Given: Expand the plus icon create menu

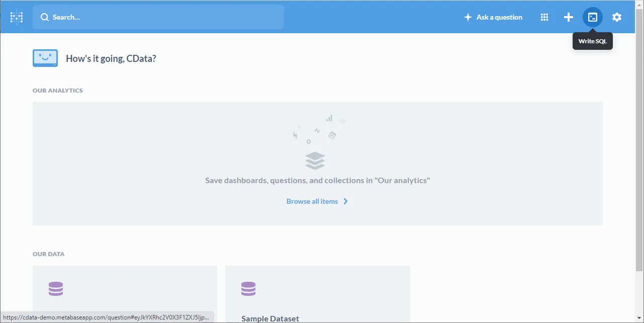Looking at the screenshot, I should 568,17.
